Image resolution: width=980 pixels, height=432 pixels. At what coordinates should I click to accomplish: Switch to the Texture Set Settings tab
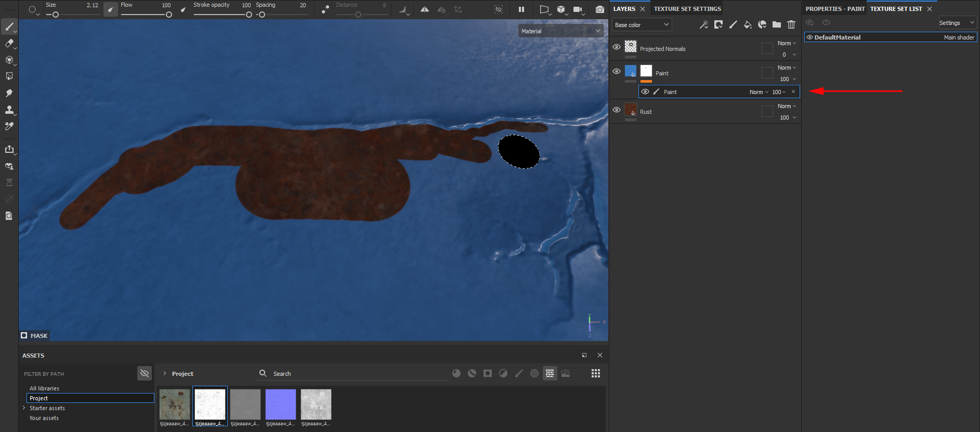pos(687,9)
